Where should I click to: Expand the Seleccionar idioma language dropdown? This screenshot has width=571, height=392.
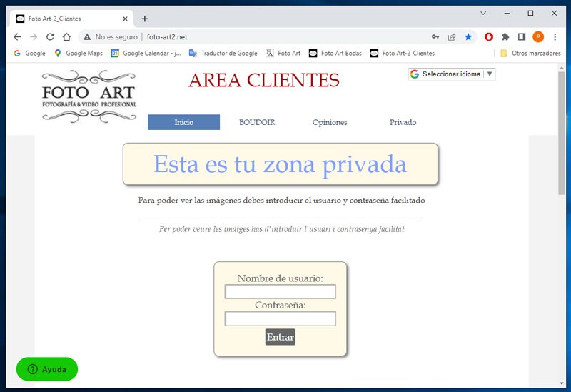coord(451,74)
